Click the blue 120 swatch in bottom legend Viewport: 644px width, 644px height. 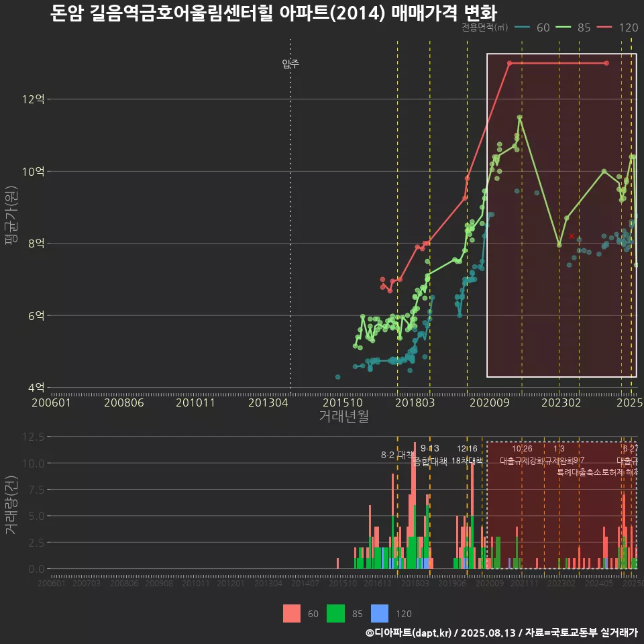(x=380, y=614)
